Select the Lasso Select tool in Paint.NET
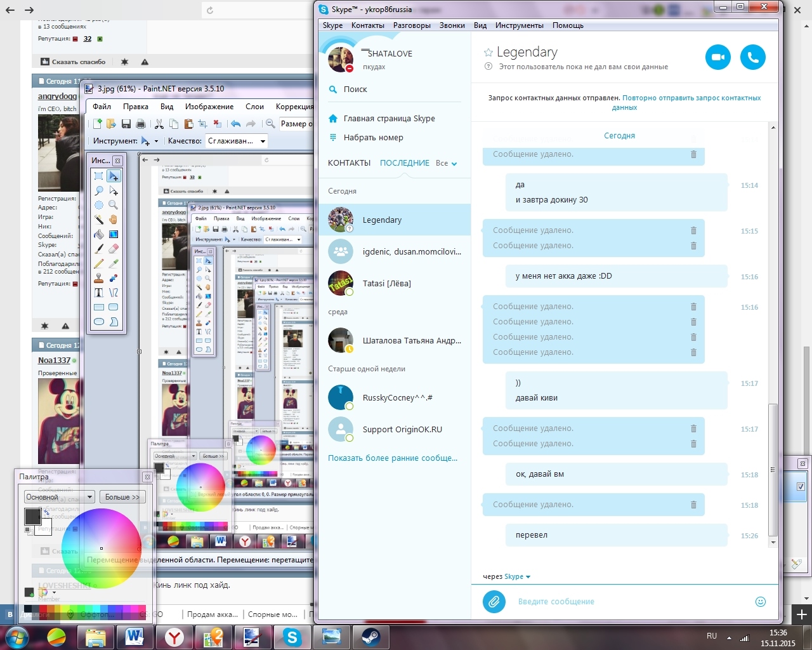Screen dimensions: 812x650 (99, 190)
